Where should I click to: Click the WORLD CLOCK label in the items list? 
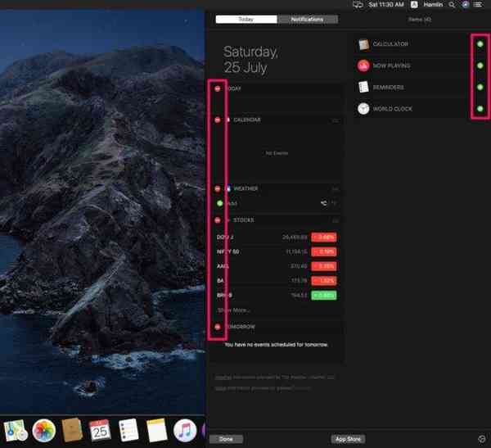pos(392,109)
